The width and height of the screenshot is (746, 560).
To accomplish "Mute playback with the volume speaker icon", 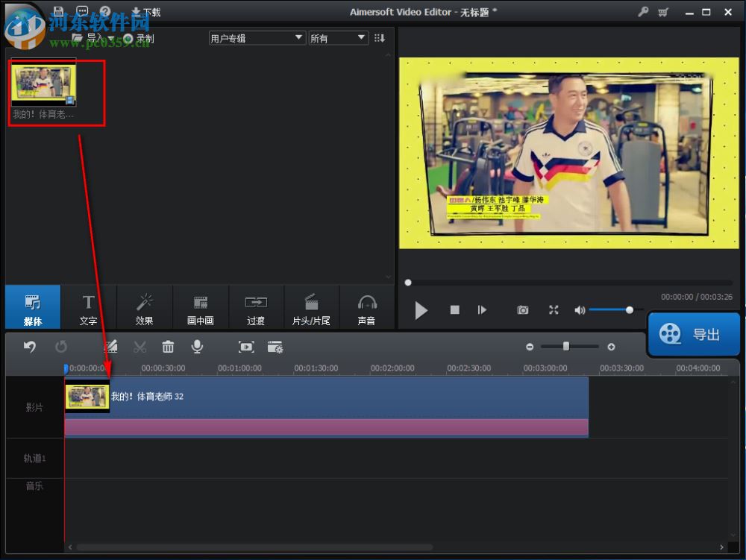I will 580,309.
